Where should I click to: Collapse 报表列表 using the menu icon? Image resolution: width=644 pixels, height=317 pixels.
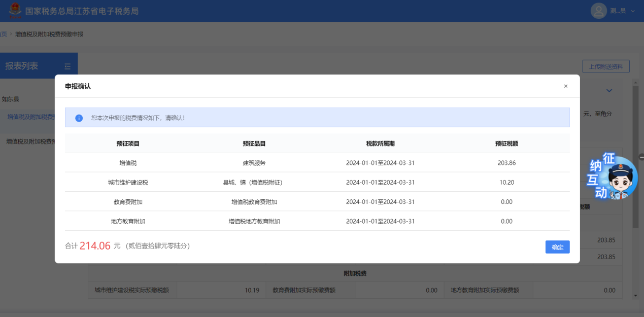pos(67,66)
